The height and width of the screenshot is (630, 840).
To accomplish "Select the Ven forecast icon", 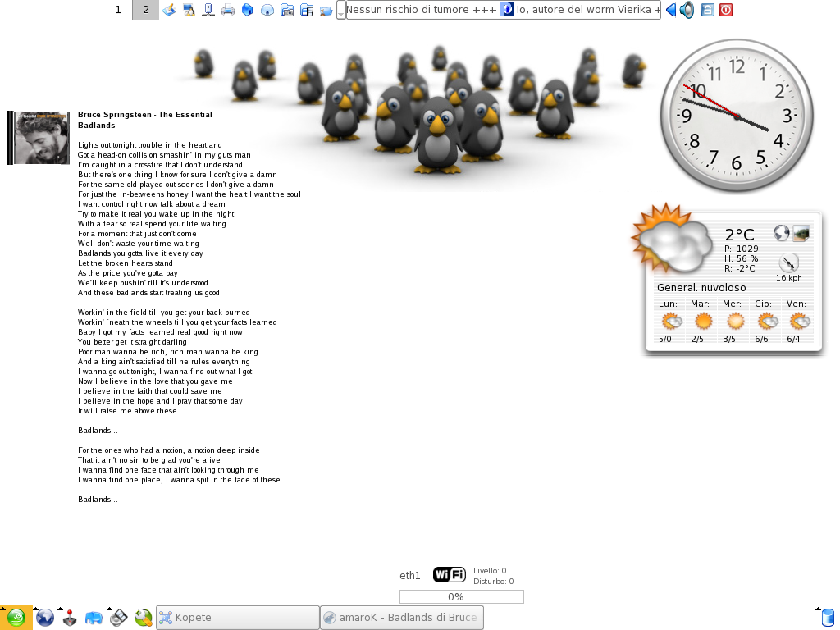I will pyautogui.click(x=800, y=322).
